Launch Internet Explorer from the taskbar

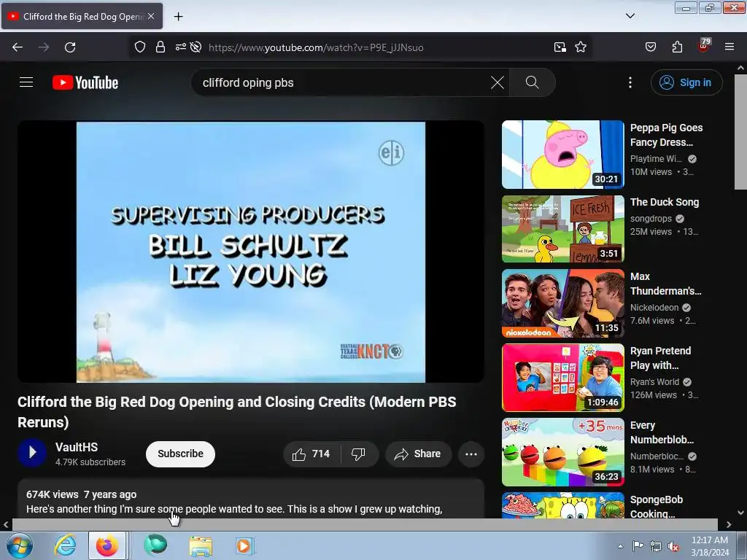[x=65, y=545]
